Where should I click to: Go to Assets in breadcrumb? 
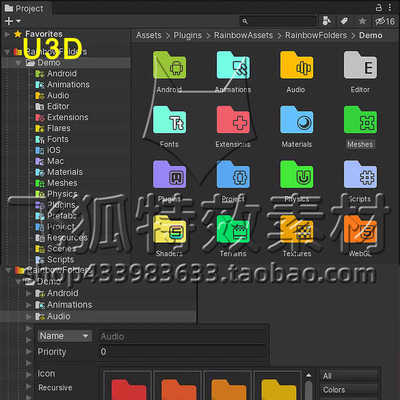pos(149,35)
